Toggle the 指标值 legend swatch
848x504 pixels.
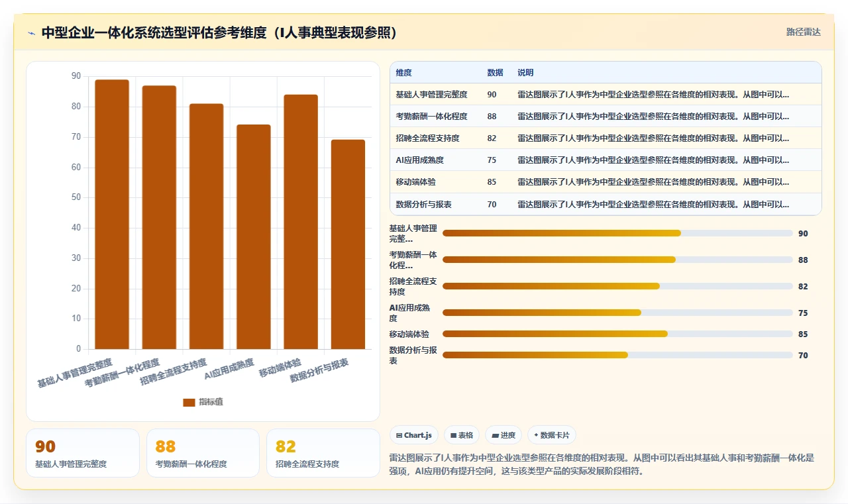coord(189,402)
